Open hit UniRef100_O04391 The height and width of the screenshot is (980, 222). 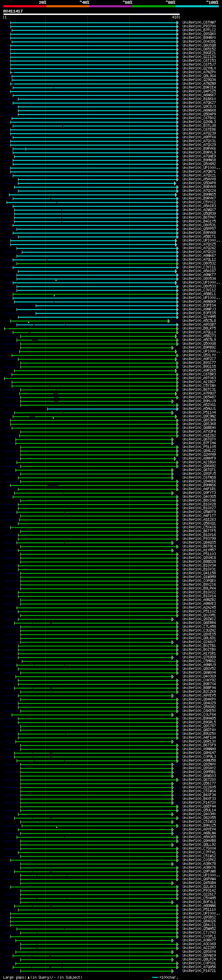tap(199, 41)
